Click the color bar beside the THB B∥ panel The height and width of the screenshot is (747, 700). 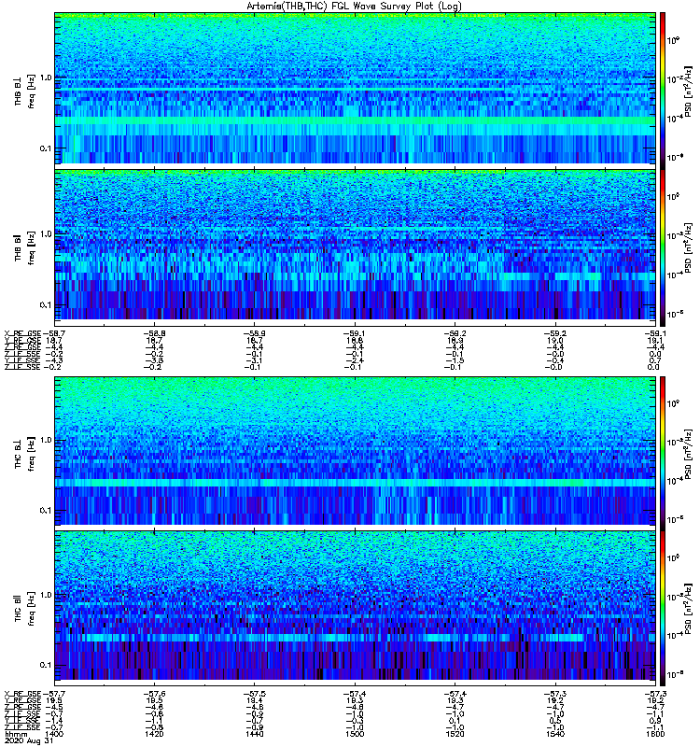pos(663,247)
